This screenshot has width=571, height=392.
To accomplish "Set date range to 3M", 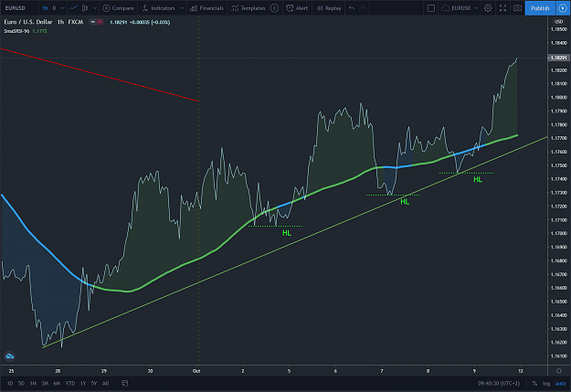I will pyautogui.click(x=45, y=383).
